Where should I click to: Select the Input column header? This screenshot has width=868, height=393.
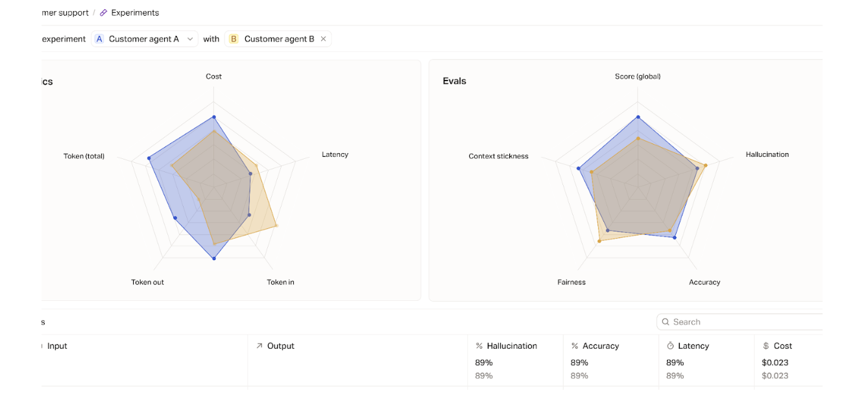coord(57,346)
